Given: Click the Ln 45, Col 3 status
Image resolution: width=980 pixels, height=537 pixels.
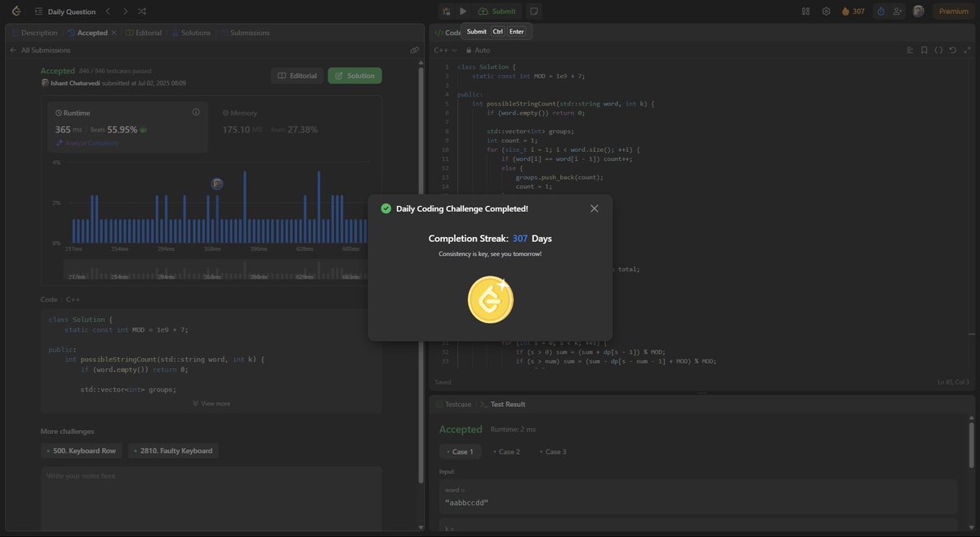Looking at the screenshot, I should point(953,382).
